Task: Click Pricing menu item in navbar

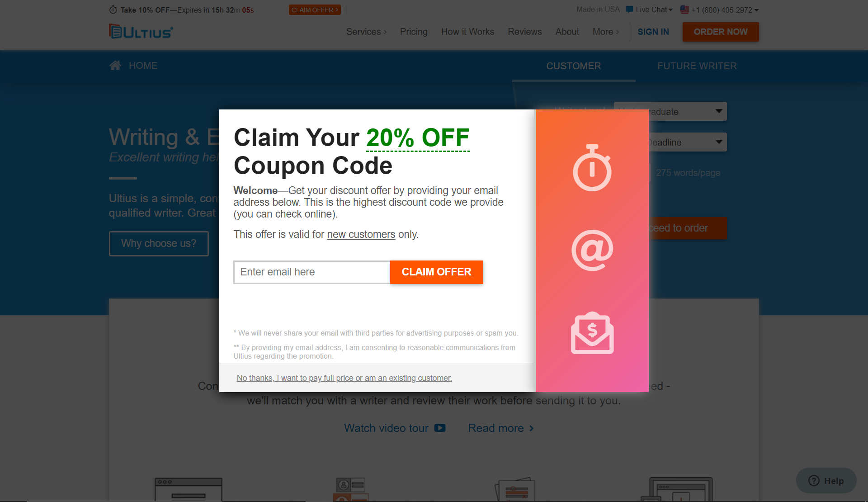Action: click(x=414, y=32)
